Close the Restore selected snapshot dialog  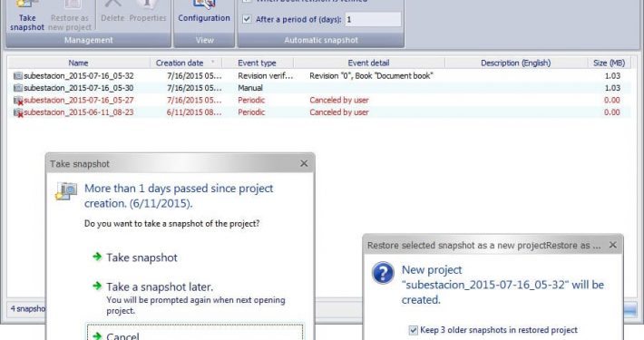point(613,245)
